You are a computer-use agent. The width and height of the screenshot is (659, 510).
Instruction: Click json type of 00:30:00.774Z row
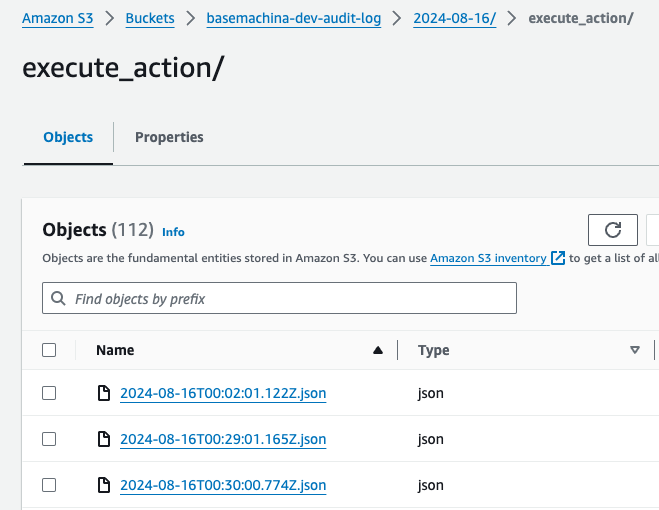pos(431,485)
